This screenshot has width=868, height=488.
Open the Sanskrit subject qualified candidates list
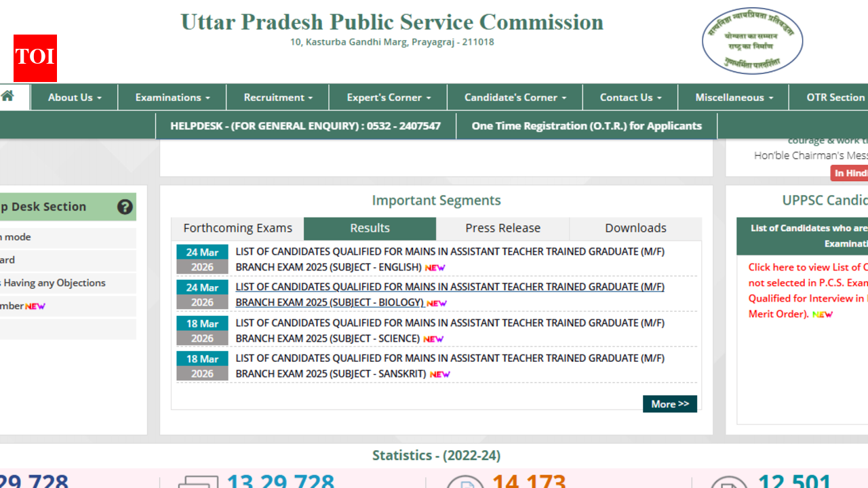tap(450, 366)
